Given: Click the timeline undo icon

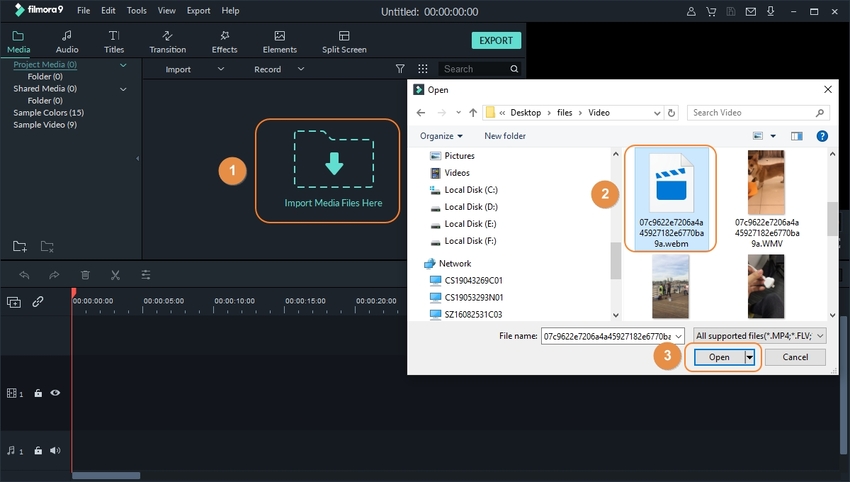Looking at the screenshot, I should (x=24, y=275).
